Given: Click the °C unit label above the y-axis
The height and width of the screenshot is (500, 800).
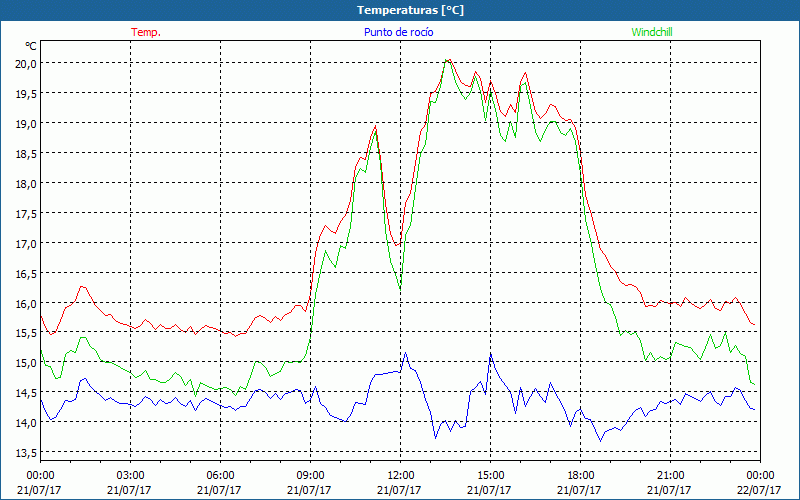Looking at the screenshot, I should coord(30,46).
